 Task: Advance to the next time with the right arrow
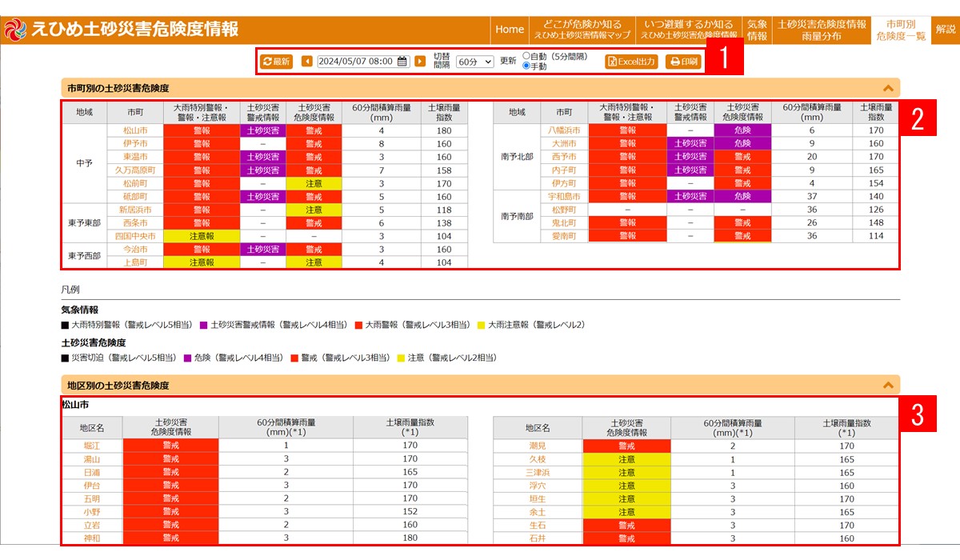[x=420, y=62]
